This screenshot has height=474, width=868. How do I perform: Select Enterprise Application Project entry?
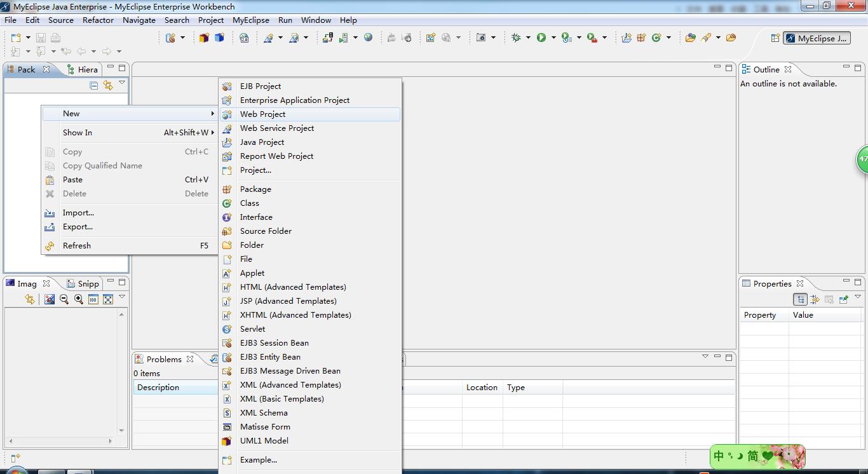point(311,100)
